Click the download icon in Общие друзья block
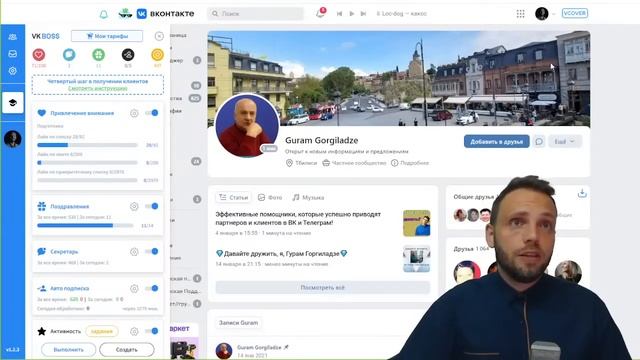This screenshot has height=360, width=640. pyautogui.click(x=582, y=193)
